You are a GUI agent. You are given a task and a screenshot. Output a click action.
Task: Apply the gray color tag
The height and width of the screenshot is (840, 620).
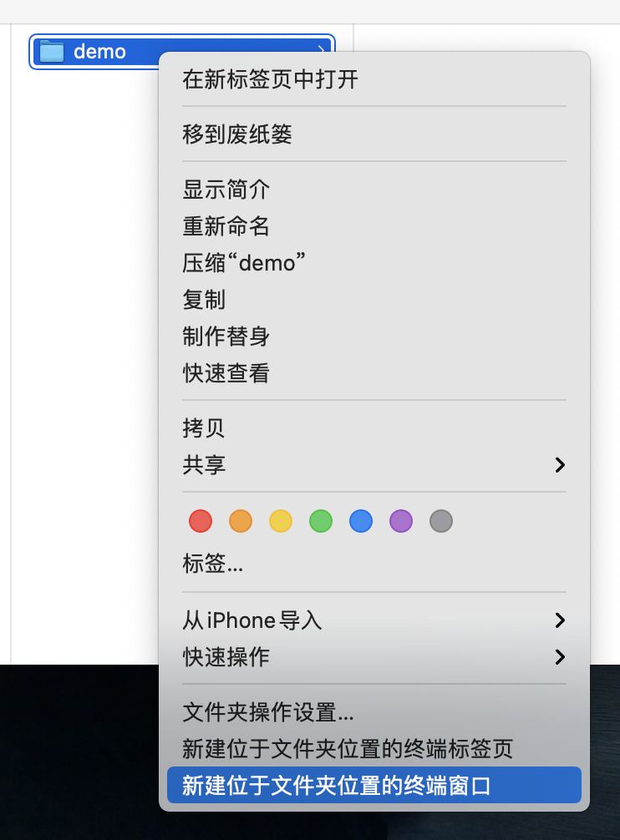point(441,522)
